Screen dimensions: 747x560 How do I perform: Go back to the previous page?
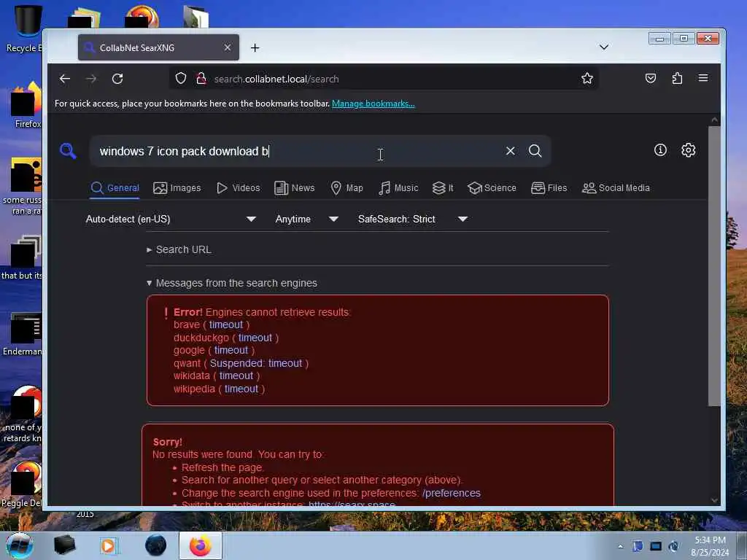coord(65,79)
